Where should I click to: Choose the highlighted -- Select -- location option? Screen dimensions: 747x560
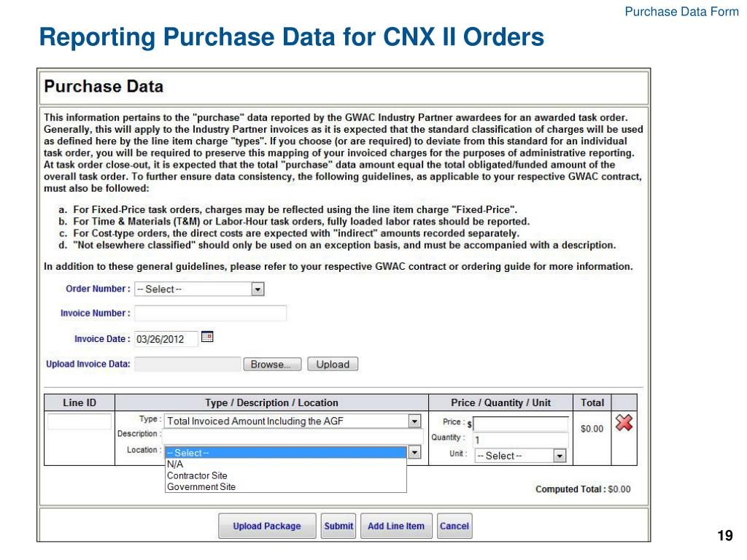[x=286, y=453]
